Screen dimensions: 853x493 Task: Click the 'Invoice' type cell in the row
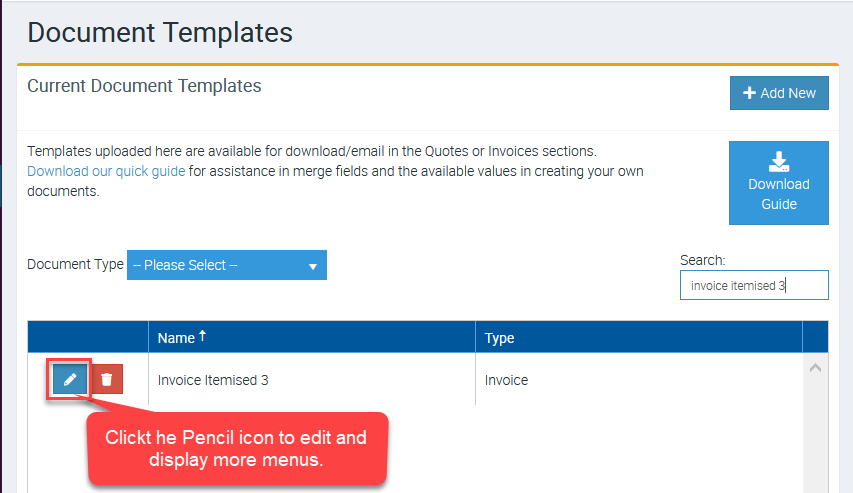(506, 380)
